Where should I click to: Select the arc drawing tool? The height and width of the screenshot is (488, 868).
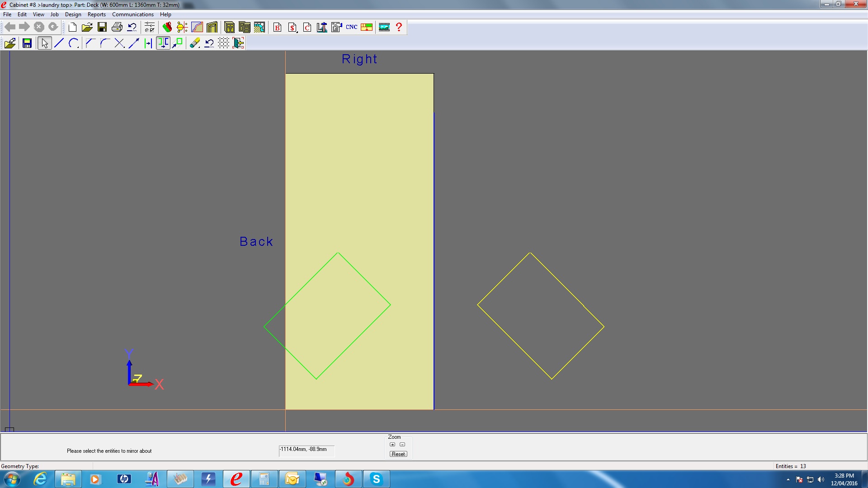click(x=74, y=43)
